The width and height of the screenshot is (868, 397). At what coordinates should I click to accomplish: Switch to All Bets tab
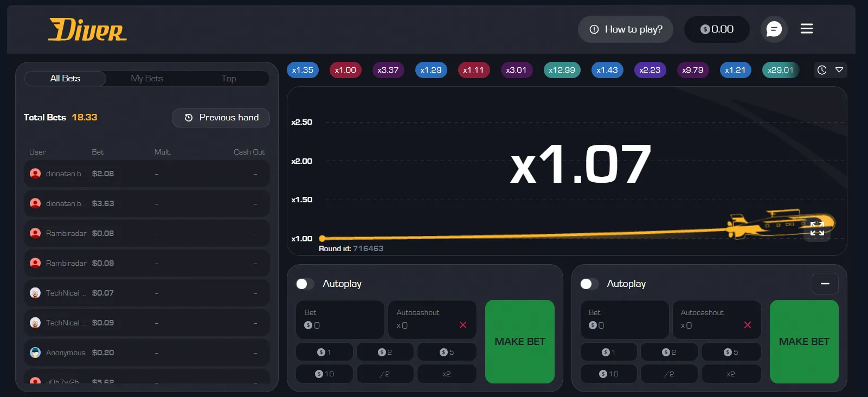66,79
